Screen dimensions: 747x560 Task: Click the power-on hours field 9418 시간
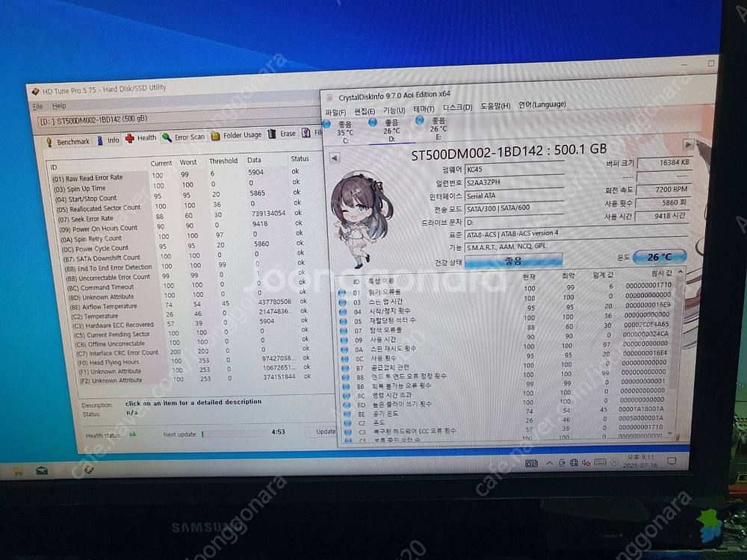663,216
